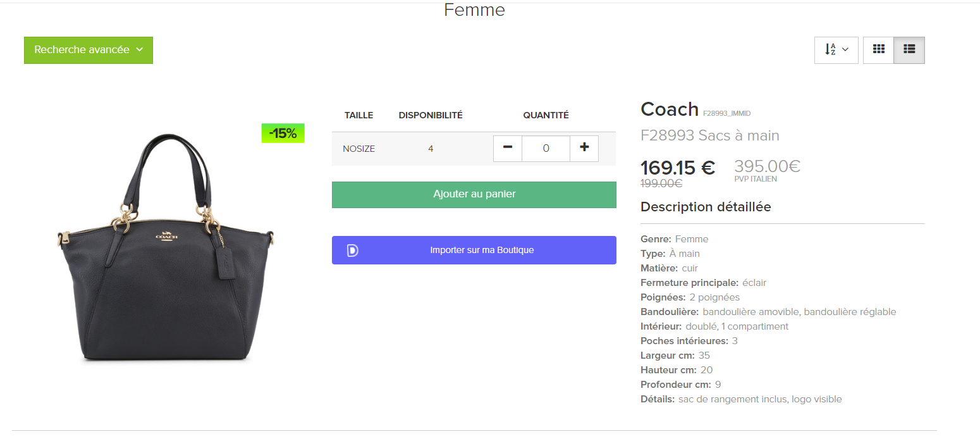Click the Profondeur cm: 9 line
This screenshot has height=446, width=980.
coord(680,385)
